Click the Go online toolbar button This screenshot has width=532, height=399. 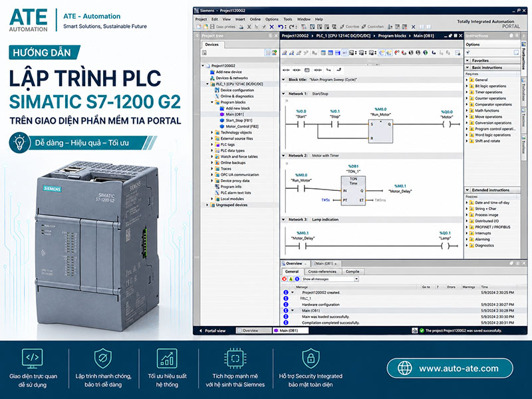(x=350, y=27)
